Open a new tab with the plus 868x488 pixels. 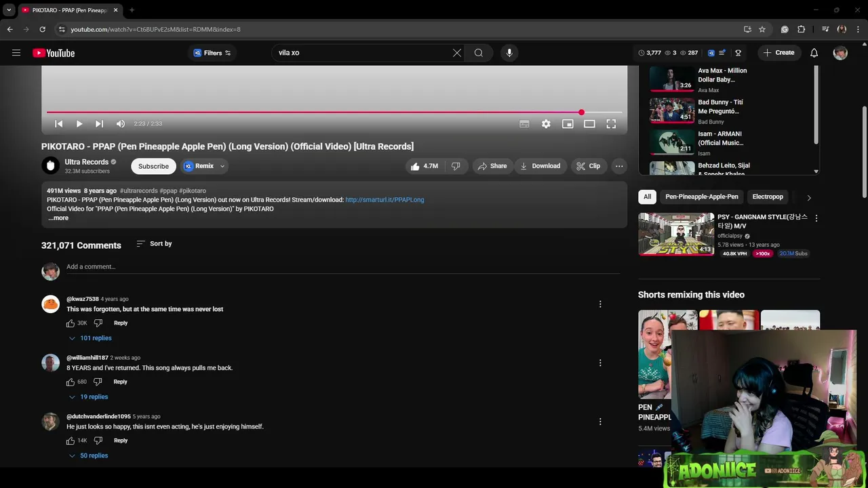(132, 10)
